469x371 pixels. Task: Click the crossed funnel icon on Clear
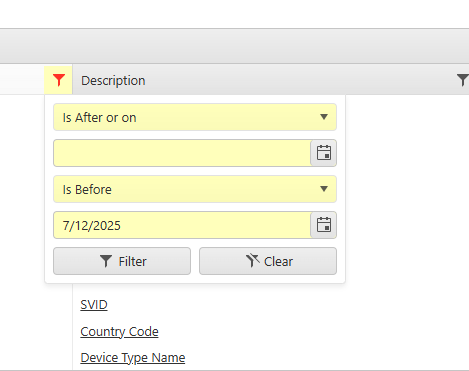click(252, 261)
